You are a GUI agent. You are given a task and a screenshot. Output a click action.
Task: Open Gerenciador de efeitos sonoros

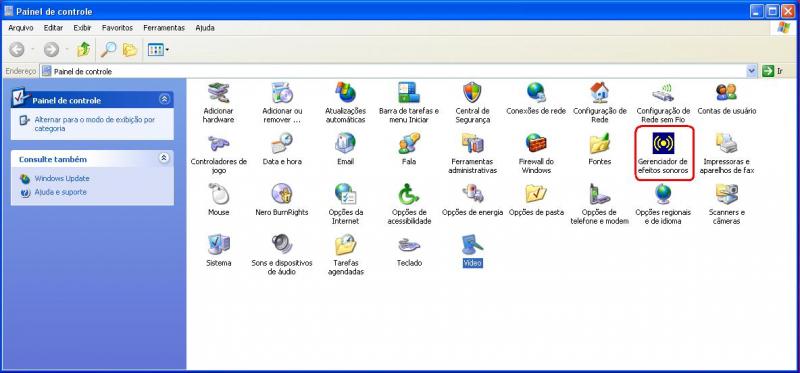(663, 153)
